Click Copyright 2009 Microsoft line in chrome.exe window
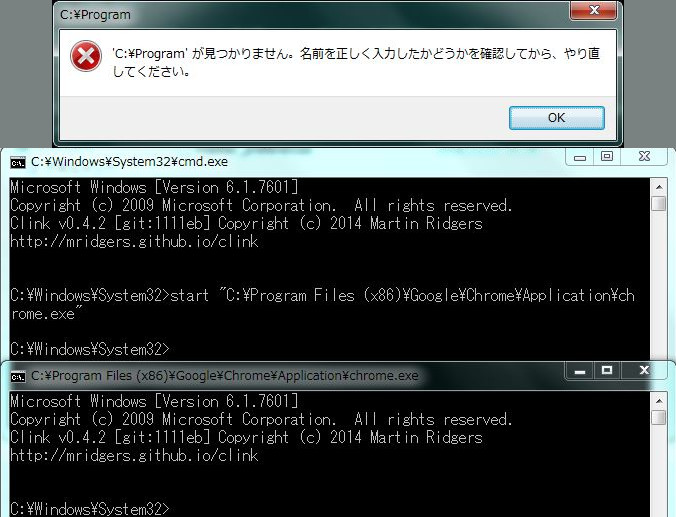 (x=261, y=419)
